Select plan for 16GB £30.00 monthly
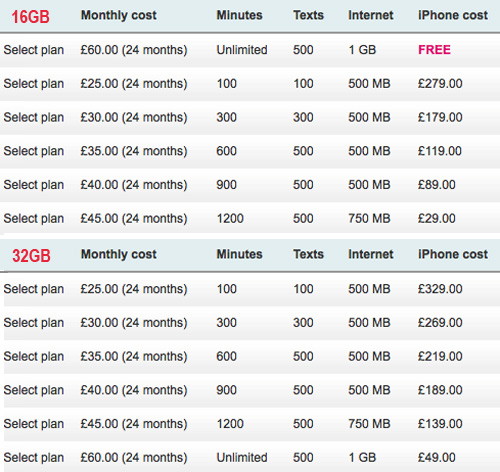 34,118
